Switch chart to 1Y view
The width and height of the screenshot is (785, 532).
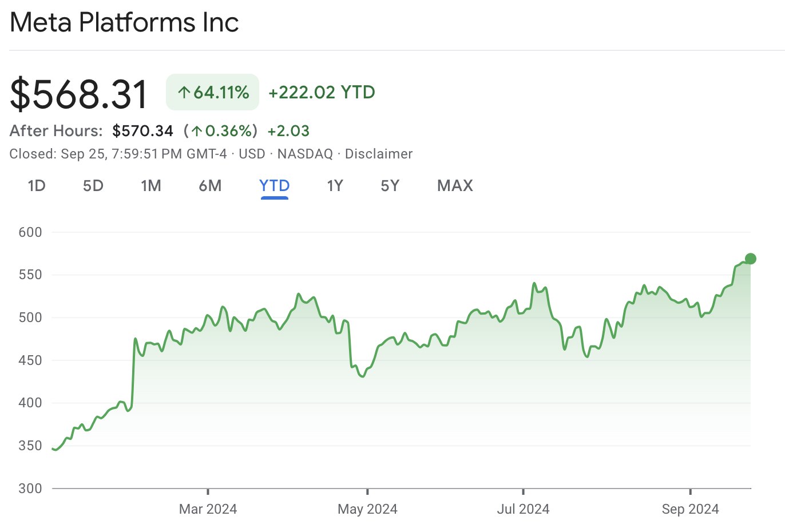(335, 186)
